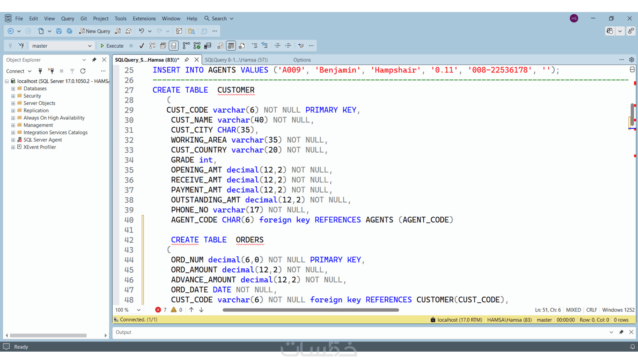Image resolution: width=638 pixels, height=364 pixels.
Task: Decrease the line indent
Action: [x=277, y=46]
